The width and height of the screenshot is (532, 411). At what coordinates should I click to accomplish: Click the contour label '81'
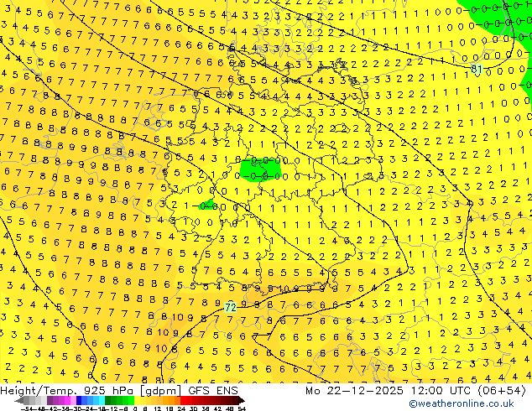tap(477, 69)
